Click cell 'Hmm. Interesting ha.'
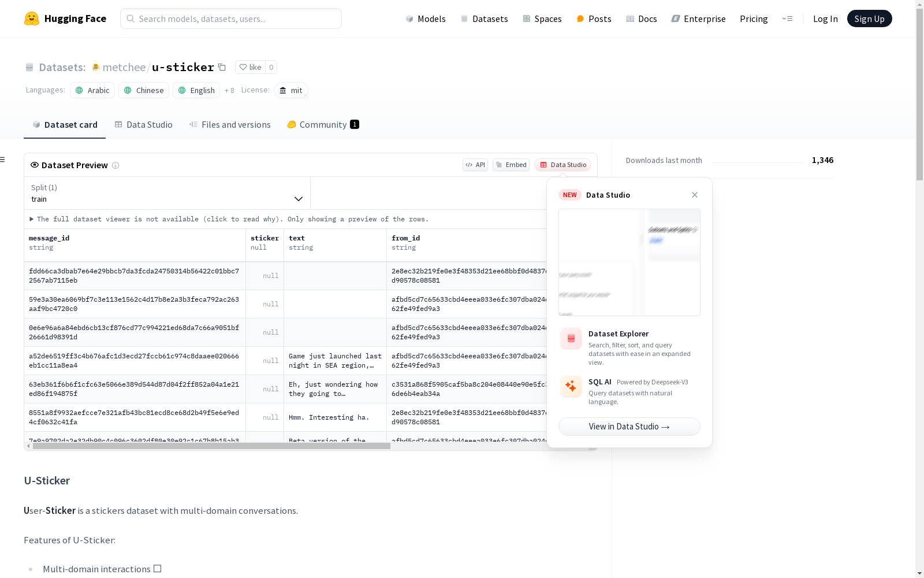The height and width of the screenshot is (578, 924). [335, 417]
